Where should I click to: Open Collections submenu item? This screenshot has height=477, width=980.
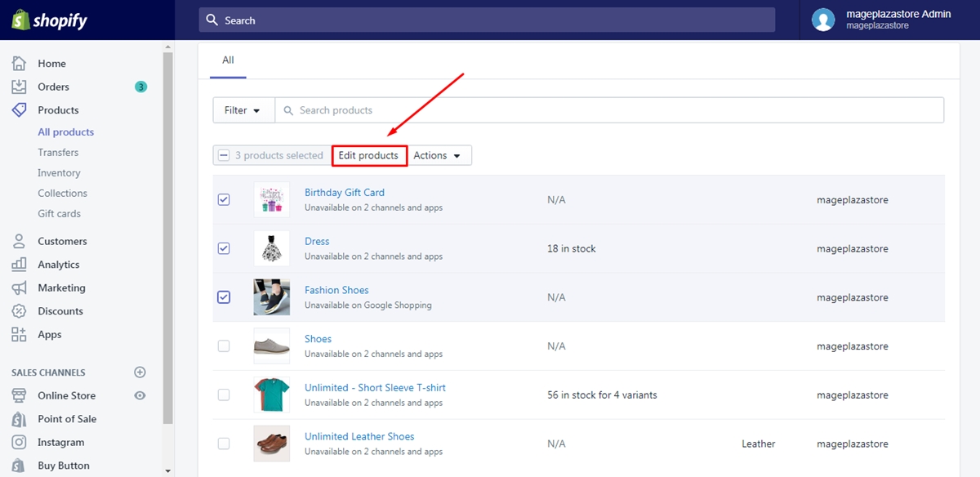(62, 194)
